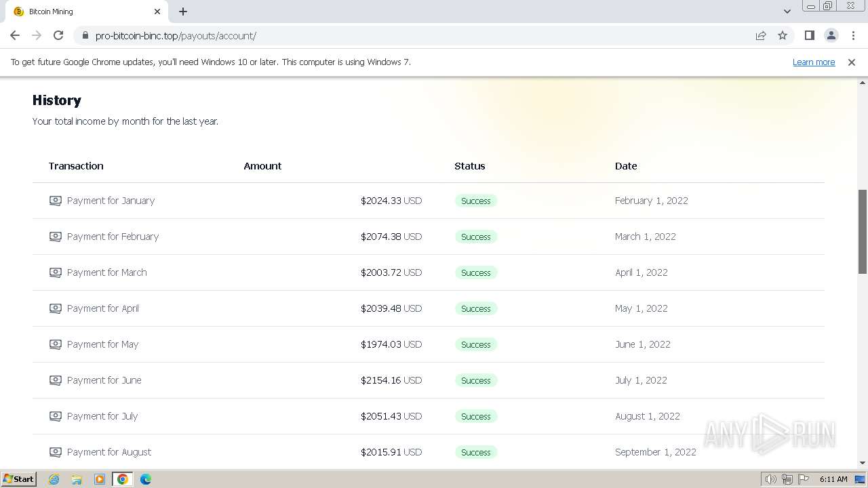
Task: Click the Success badge for March payment
Action: click(x=476, y=272)
